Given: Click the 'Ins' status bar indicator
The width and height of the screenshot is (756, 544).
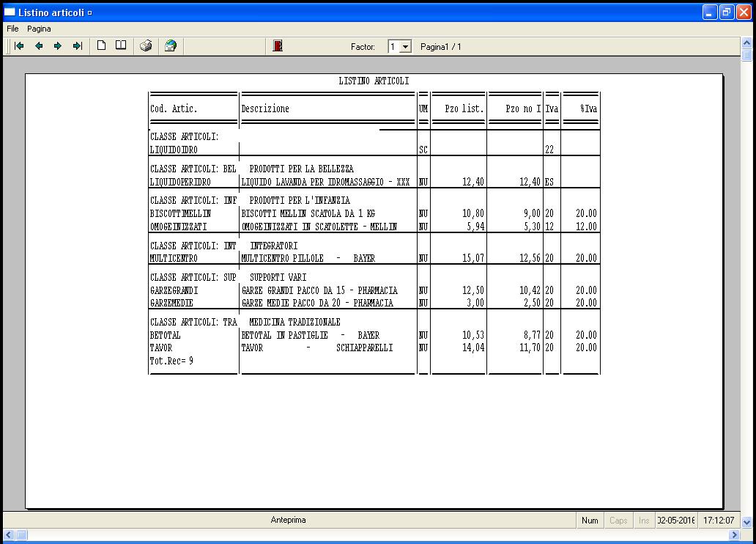Looking at the screenshot, I should [644, 521].
